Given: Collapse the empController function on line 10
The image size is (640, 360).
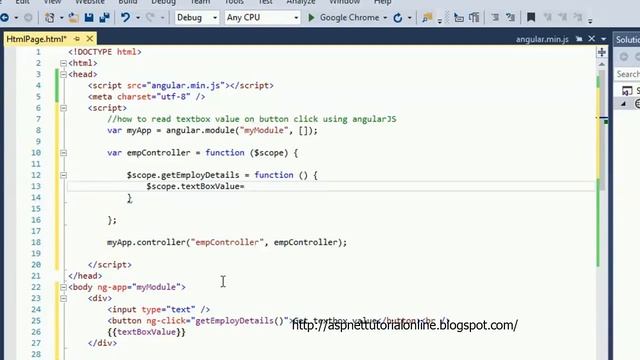Looking at the screenshot, I should 63,153.
